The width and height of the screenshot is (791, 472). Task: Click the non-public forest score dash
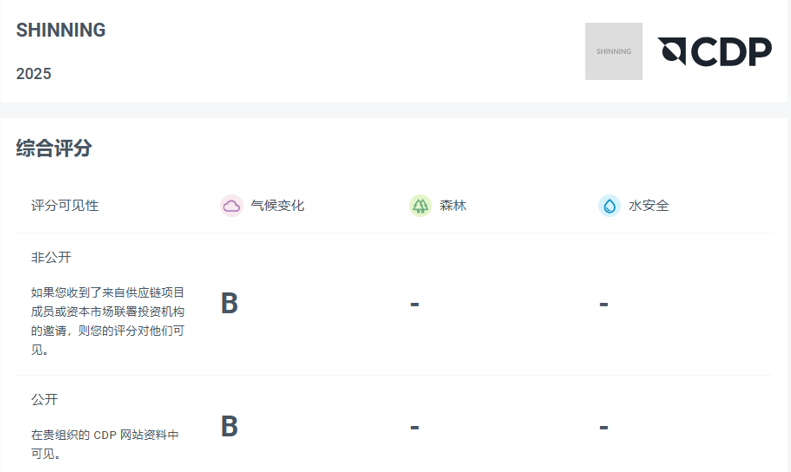[x=414, y=303]
